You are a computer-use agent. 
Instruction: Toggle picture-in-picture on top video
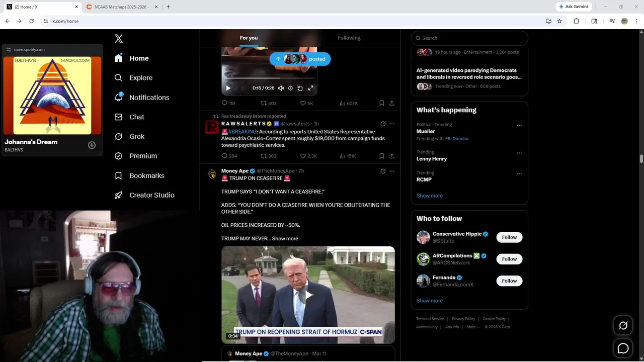[300, 88]
